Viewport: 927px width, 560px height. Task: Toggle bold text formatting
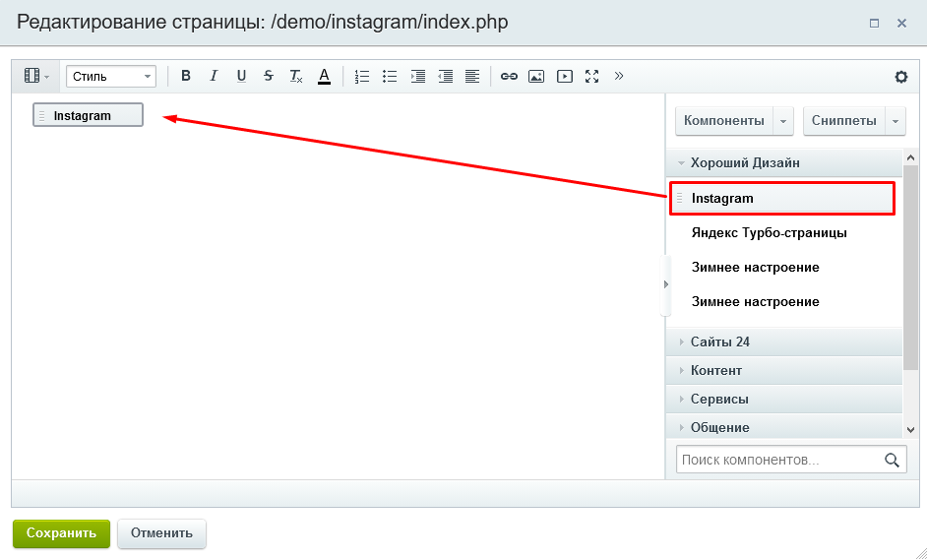pyautogui.click(x=186, y=76)
